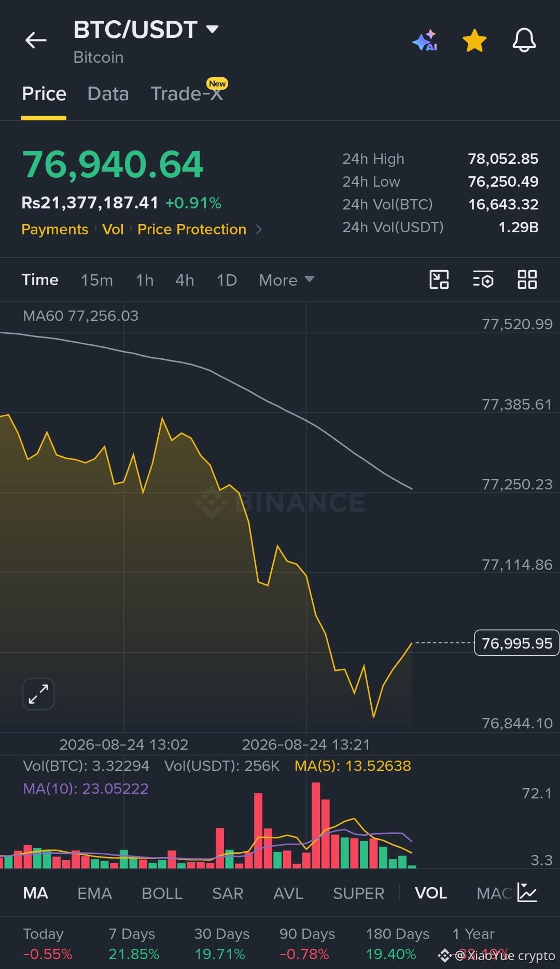Image resolution: width=560 pixels, height=969 pixels.
Task: Open the Price Protection tag link
Action: 192,229
